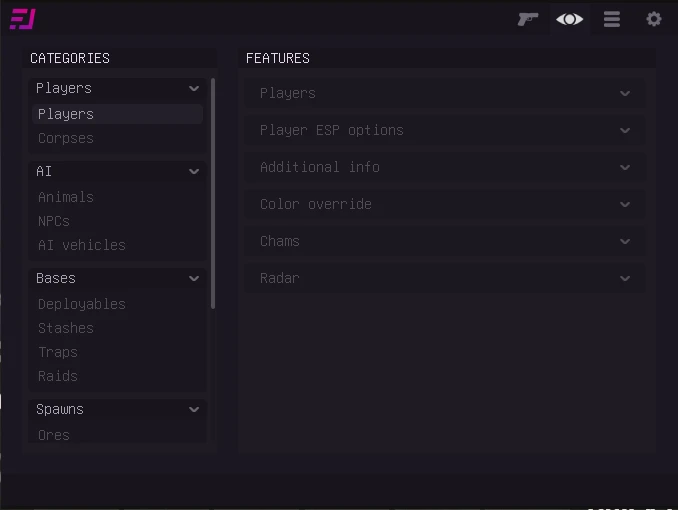
Task: Open the gear settings icon
Action: tap(653, 19)
